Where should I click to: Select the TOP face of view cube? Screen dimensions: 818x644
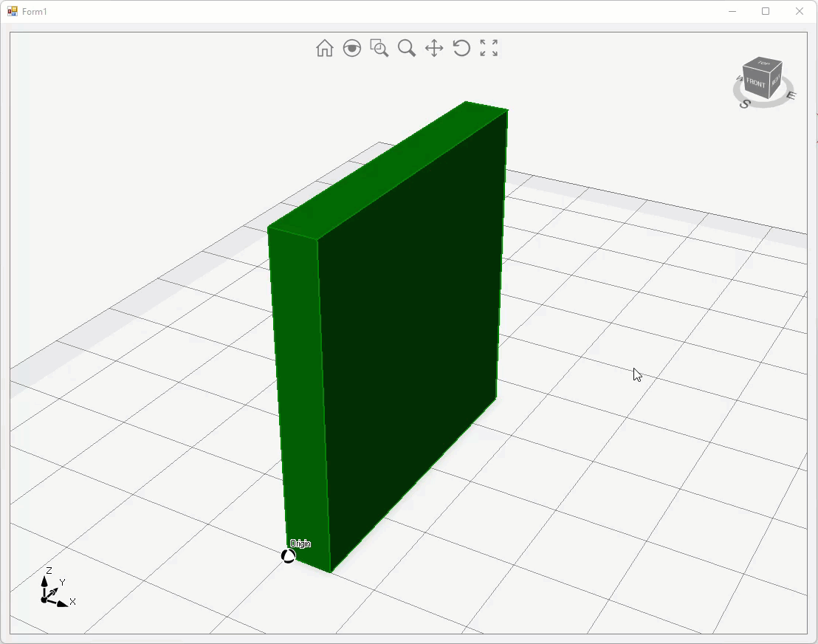pyautogui.click(x=763, y=64)
